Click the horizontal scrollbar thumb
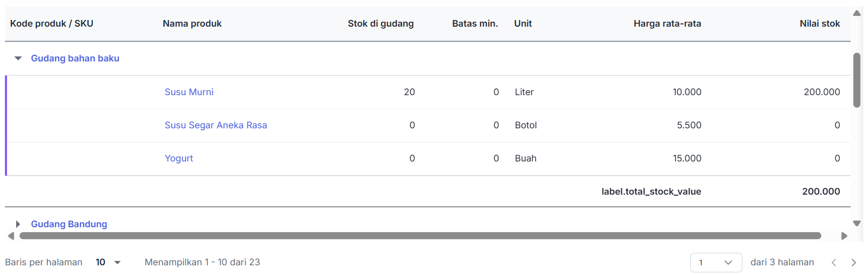868x274 pixels. click(x=420, y=236)
